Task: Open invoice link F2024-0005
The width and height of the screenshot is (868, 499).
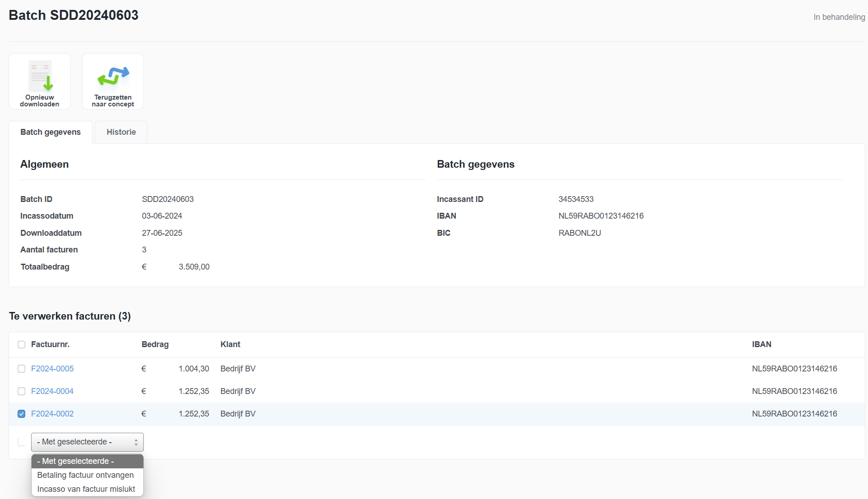Action: [52, 369]
